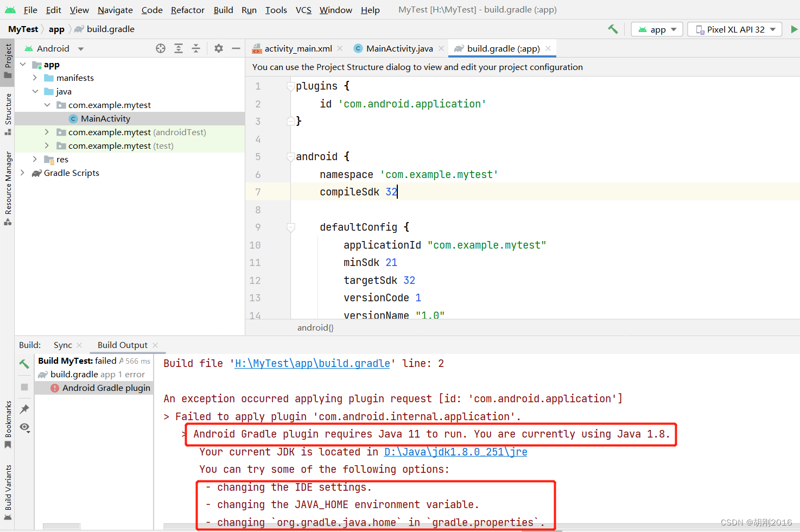This screenshot has width=800, height=532.
Task: Toggle the eye view-options icon in Build panel
Action: point(24,427)
